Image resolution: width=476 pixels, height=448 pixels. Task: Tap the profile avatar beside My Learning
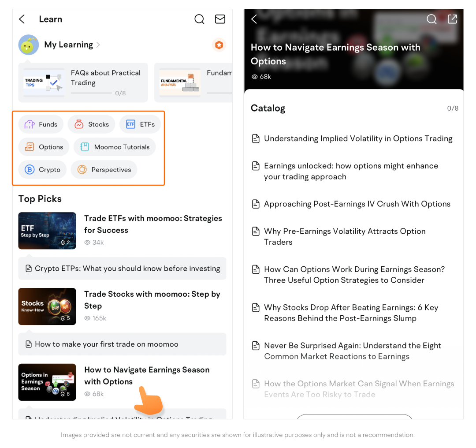tap(29, 45)
